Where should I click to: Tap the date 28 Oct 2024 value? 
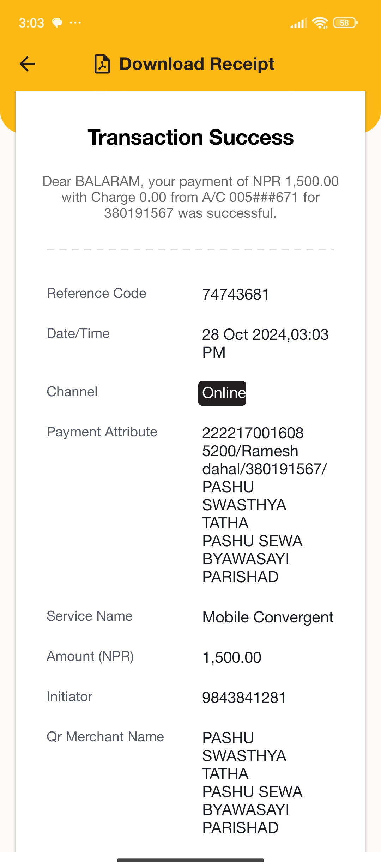(265, 343)
